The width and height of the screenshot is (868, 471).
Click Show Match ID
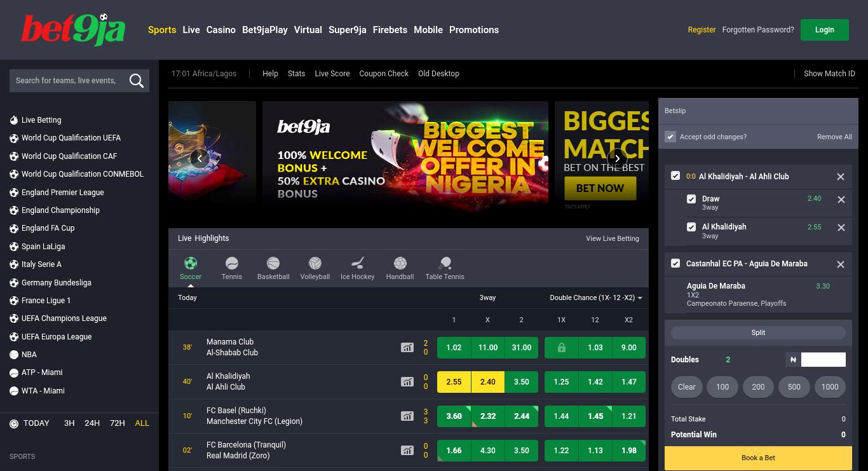pos(829,74)
